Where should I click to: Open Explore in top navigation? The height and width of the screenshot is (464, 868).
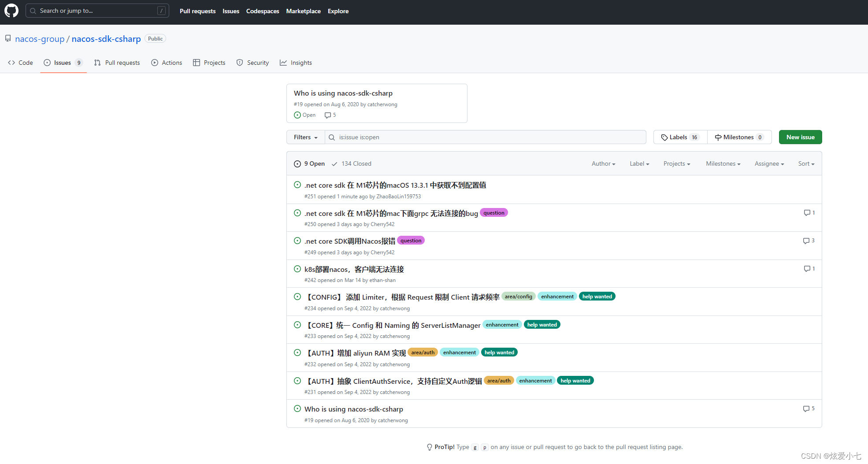point(338,11)
